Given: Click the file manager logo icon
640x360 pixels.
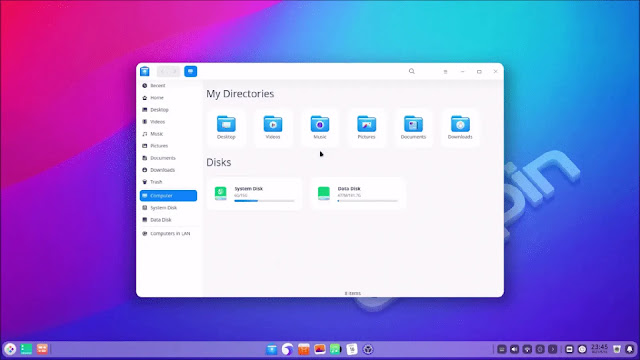Looking at the screenshot, I should pos(145,71).
